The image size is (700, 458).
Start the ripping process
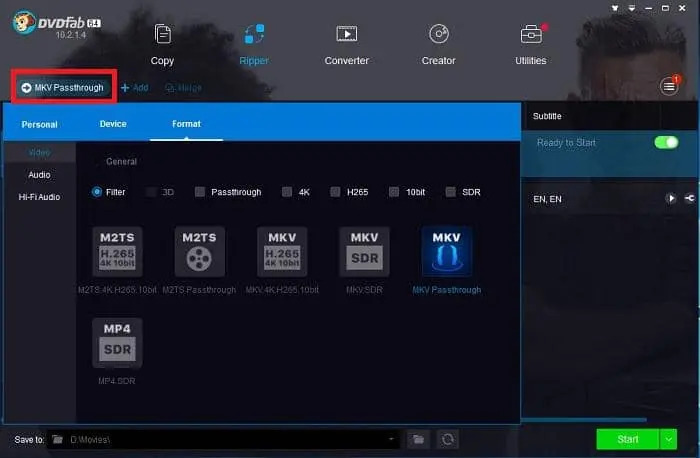click(x=628, y=439)
